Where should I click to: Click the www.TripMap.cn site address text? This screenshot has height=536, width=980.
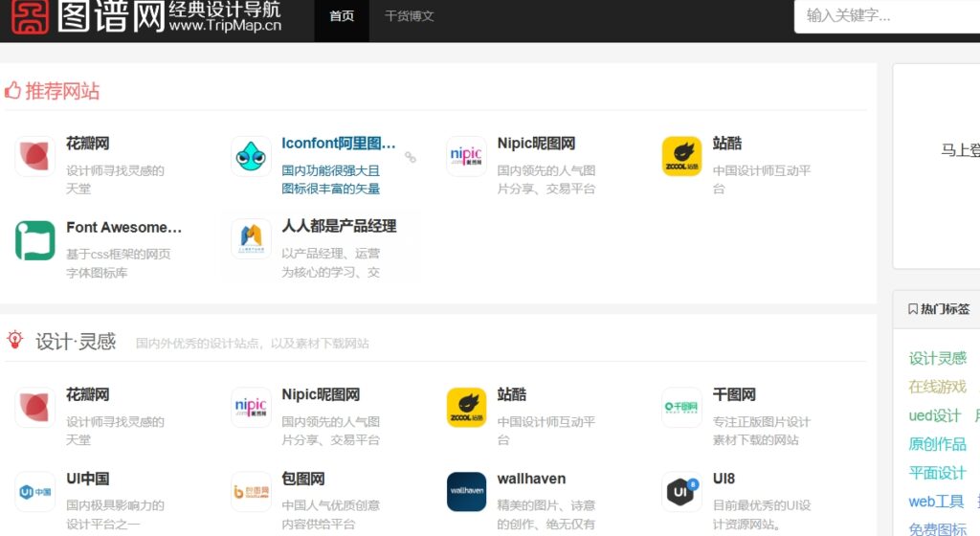pyautogui.click(x=225, y=26)
